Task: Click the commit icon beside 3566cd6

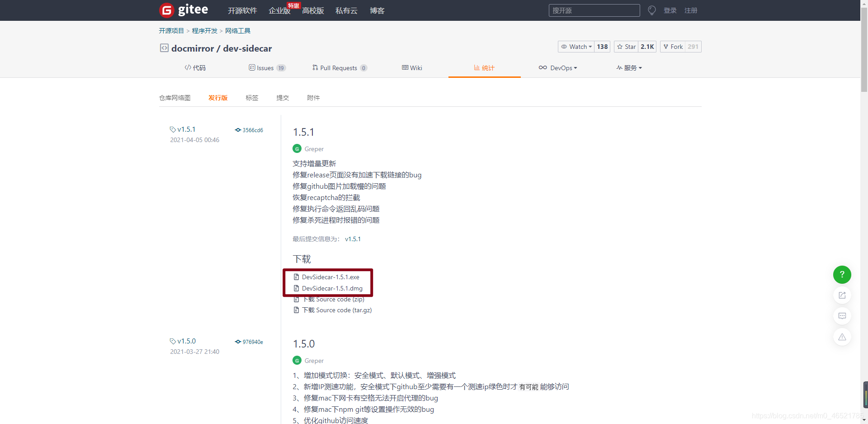Action: [x=238, y=130]
